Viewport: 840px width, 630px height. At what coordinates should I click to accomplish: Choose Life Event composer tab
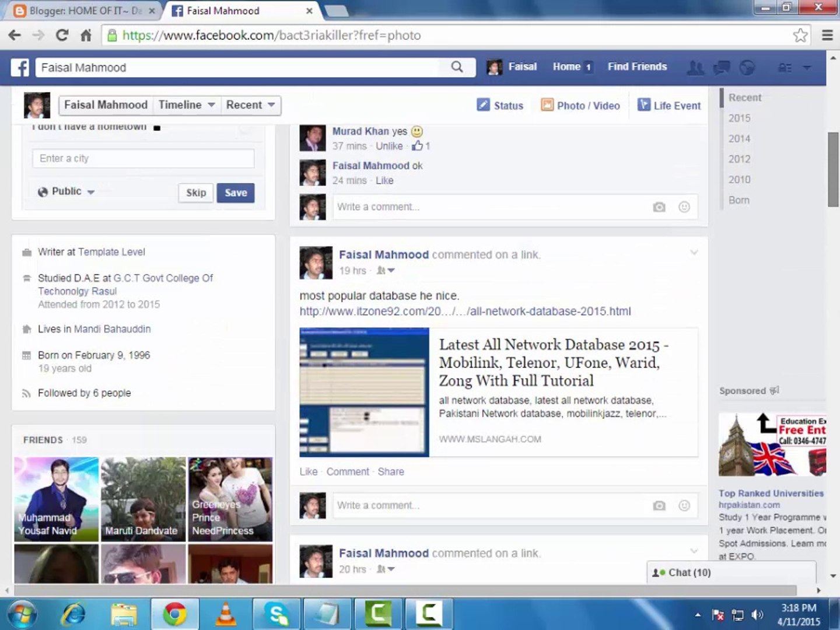[669, 106]
